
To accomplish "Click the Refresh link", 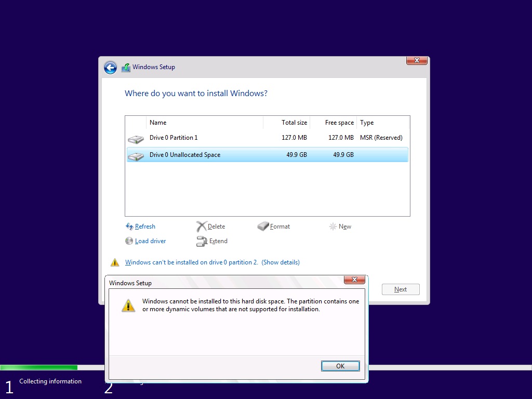I will click(x=145, y=227).
